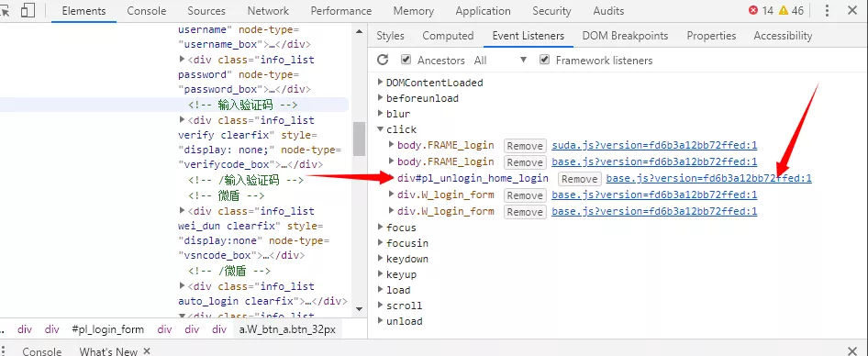
Task: Toggle the device toolbar icon
Action: click(28, 10)
